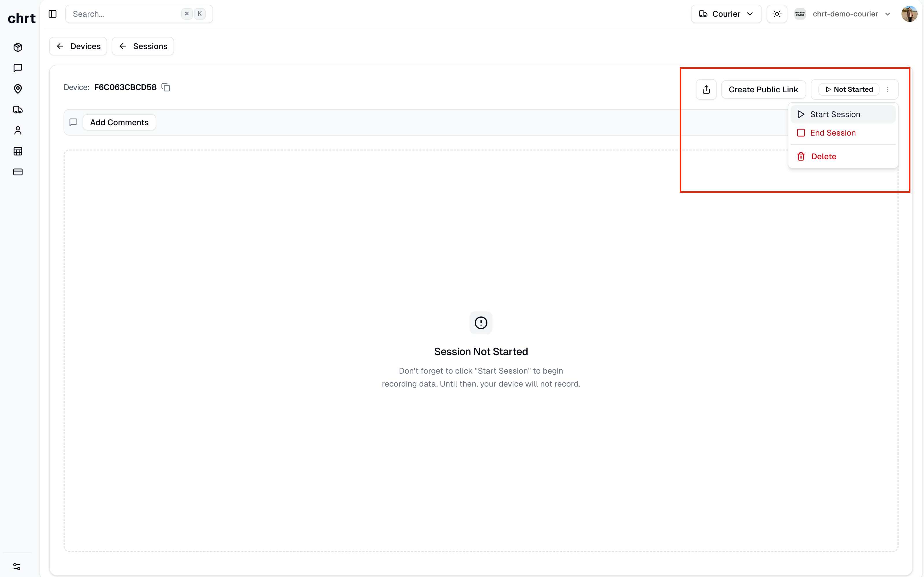Click the map pin sidebar icon
Viewport: 924px width, 577px height.
point(18,89)
